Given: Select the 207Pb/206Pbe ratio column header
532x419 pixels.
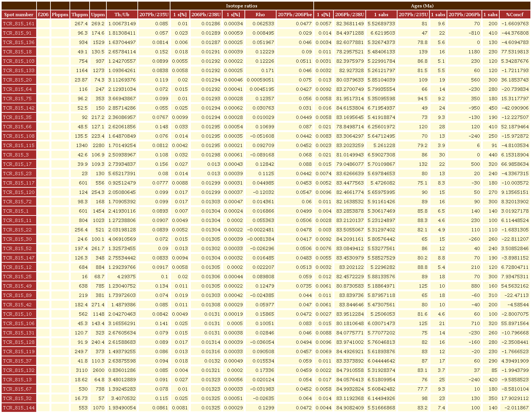Looking at the screenshot, I should tap(295, 15).
